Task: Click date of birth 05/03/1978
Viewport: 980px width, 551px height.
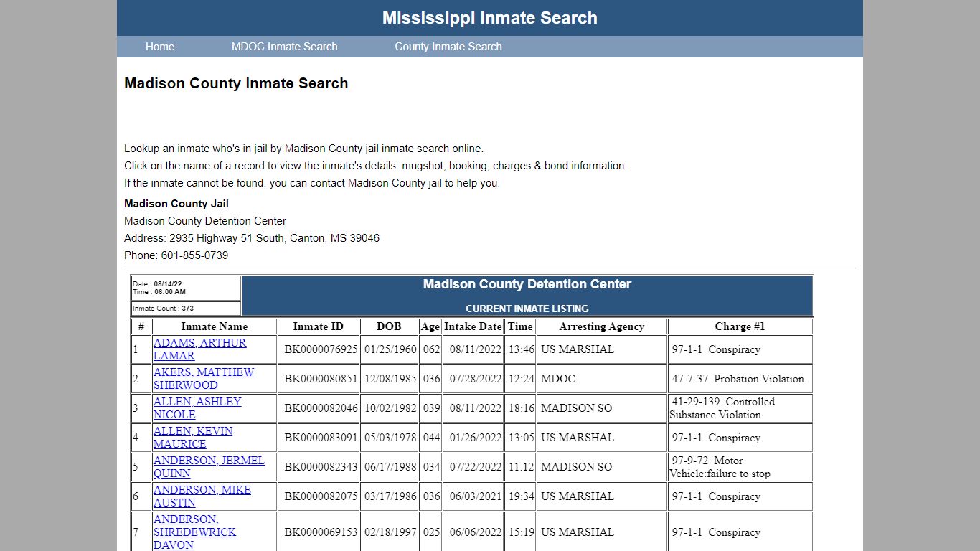Action: point(390,438)
